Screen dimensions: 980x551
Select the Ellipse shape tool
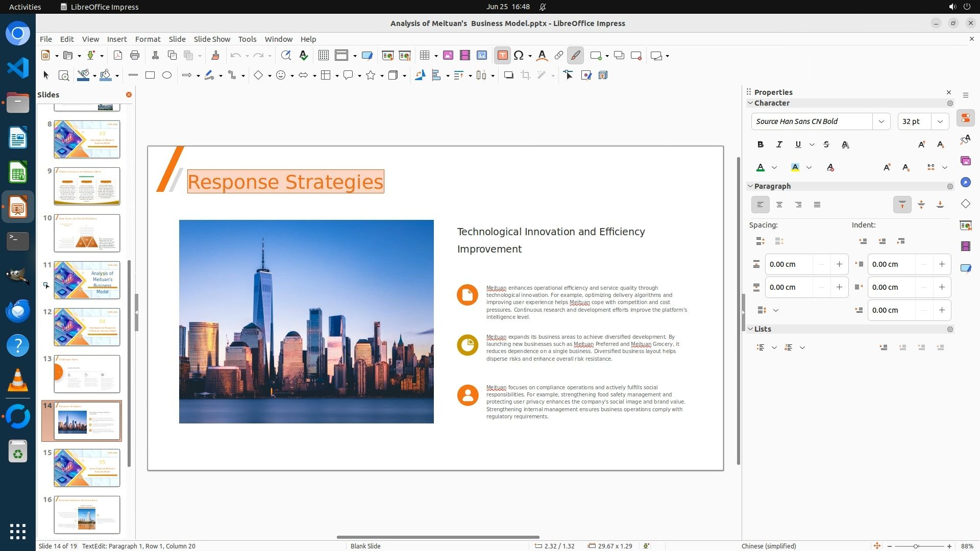click(167, 76)
